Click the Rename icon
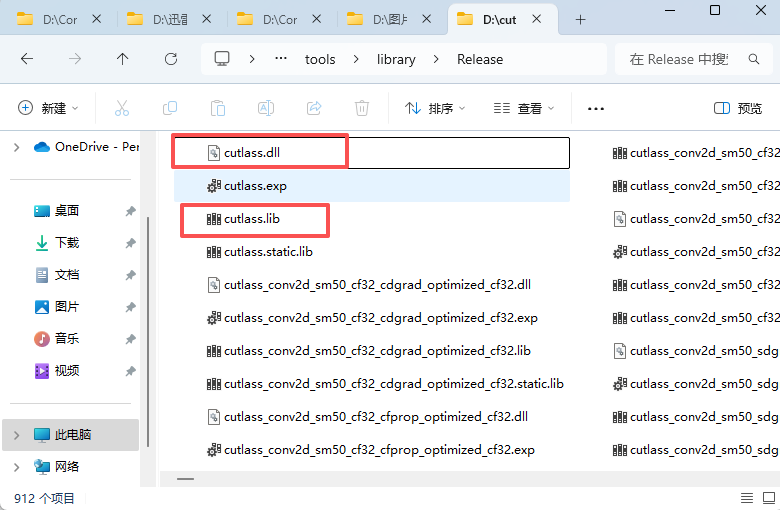The image size is (780, 510). pyautogui.click(x=266, y=108)
